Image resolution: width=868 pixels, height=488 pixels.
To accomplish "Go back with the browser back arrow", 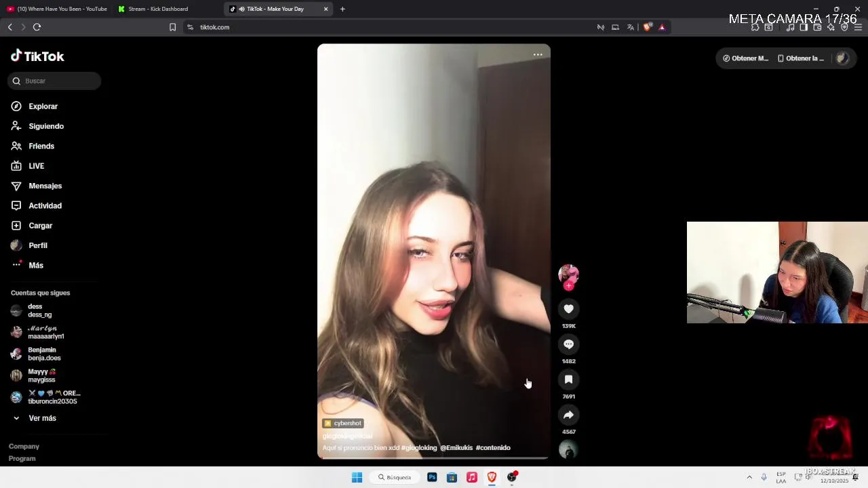I will pos(9,27).
